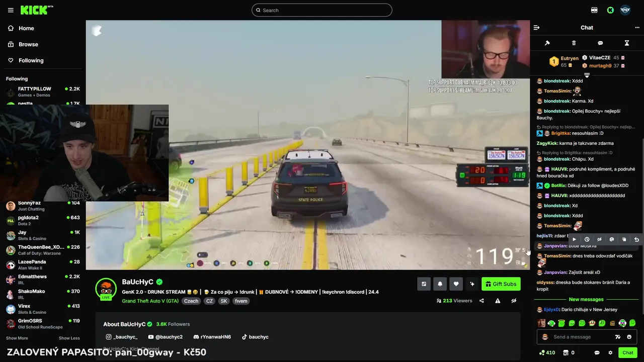Image resolution: width=644 pixels, height=362 pixels.
Task: Expand the gift leaderboard with down arrow
Action: (587, 75)
